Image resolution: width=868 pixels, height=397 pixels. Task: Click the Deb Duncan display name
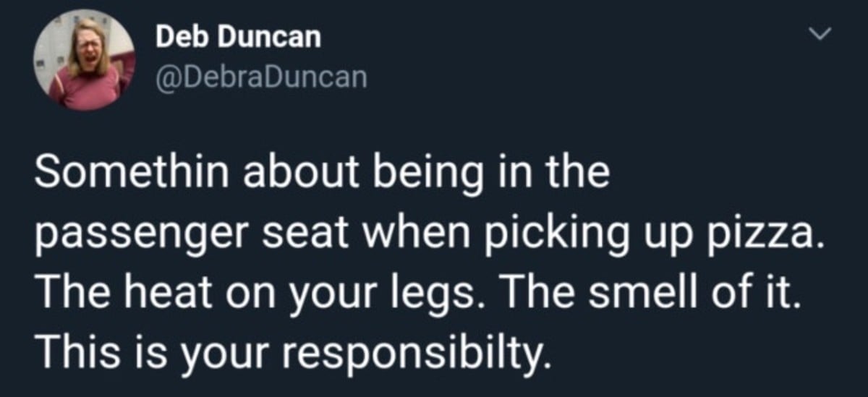[239, 38]
